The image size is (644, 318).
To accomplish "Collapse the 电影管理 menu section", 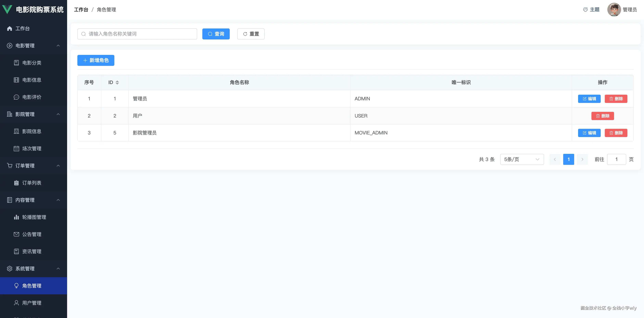I will (58, 46).
